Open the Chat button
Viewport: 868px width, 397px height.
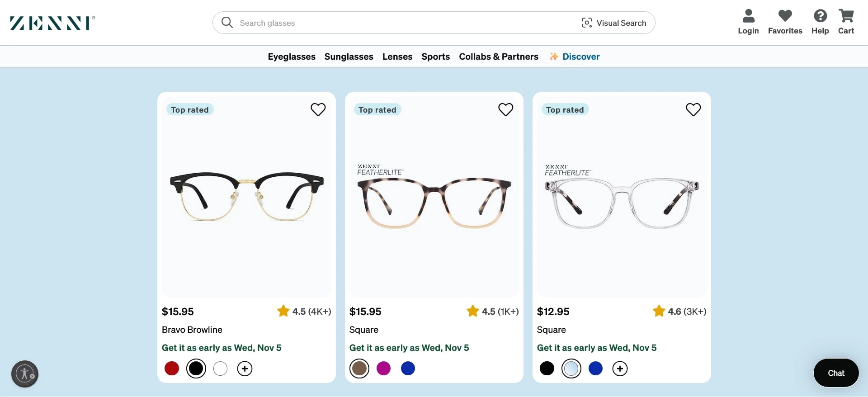[836, 373]
